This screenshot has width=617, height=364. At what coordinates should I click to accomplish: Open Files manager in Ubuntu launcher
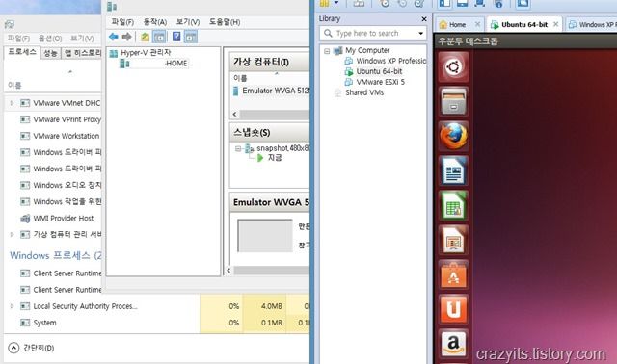pyautogui.click(x=453, y=102)
